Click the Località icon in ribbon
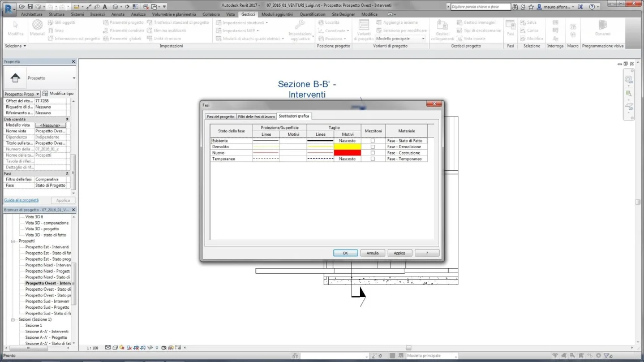 329,23
